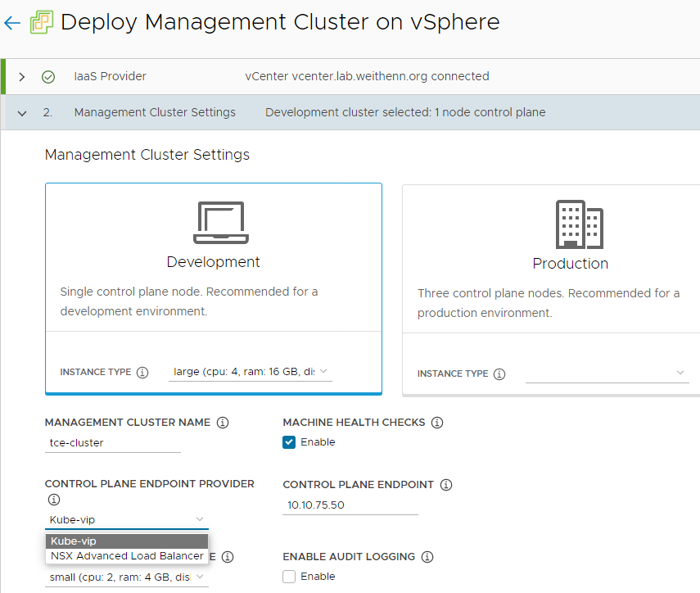Click the page title Deploy Management Cluster
The height and width of the screenshot is (593, 700).
click(x=280, y=22)
